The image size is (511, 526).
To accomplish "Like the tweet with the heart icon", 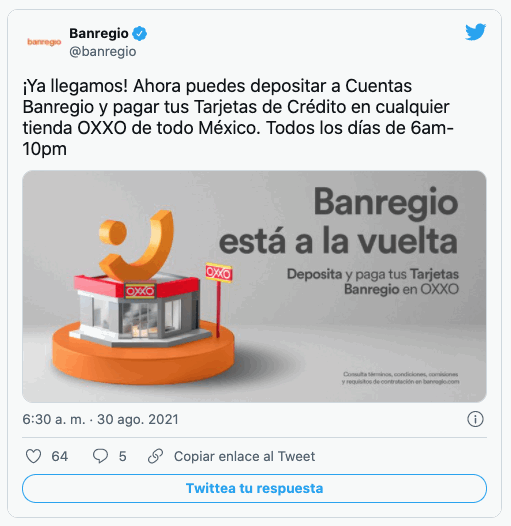I will point(34,456).
